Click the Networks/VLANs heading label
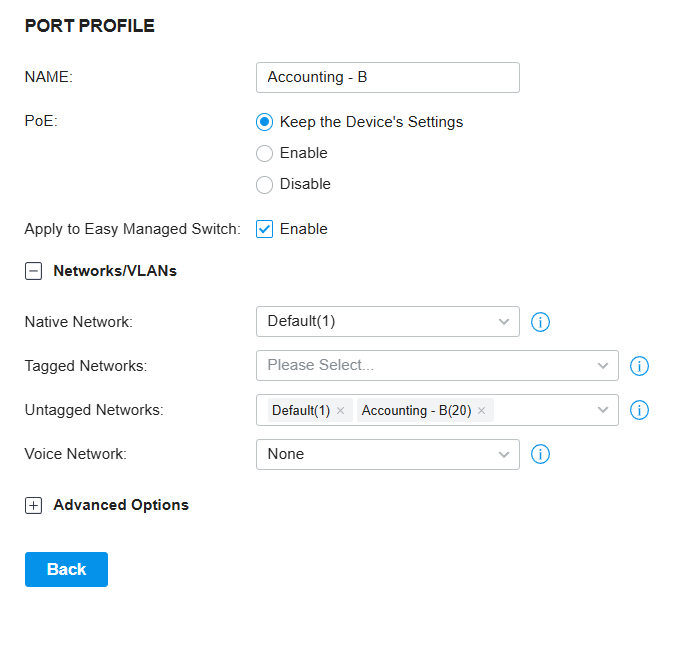689x645 pixels. (115, 271)
